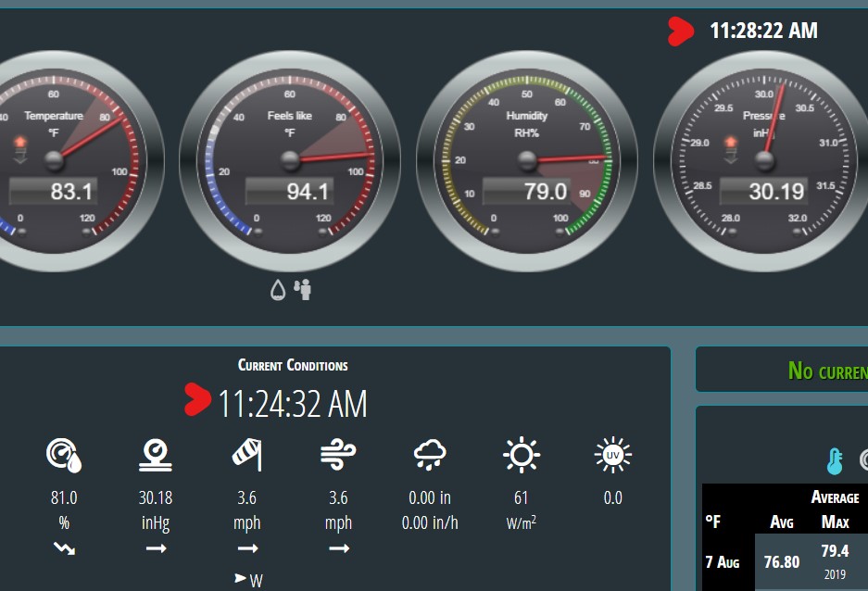868x591 pixels.
Task: Click the rainfall cloud icon above 0.00 in
Action: (429, 454)
